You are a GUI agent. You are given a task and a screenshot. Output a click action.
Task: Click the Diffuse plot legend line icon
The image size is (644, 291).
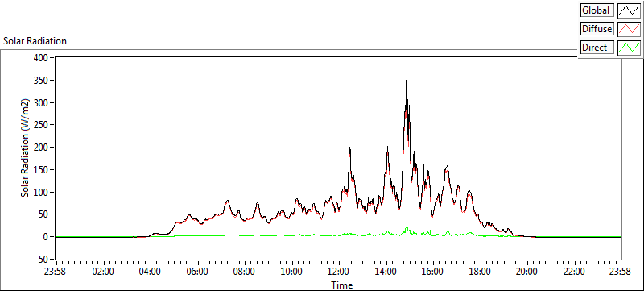click(x=629, y=29)
